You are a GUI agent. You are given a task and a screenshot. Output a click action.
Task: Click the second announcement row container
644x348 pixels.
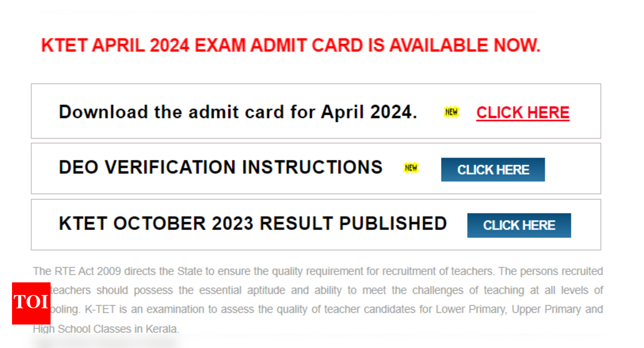pos(316,168)
